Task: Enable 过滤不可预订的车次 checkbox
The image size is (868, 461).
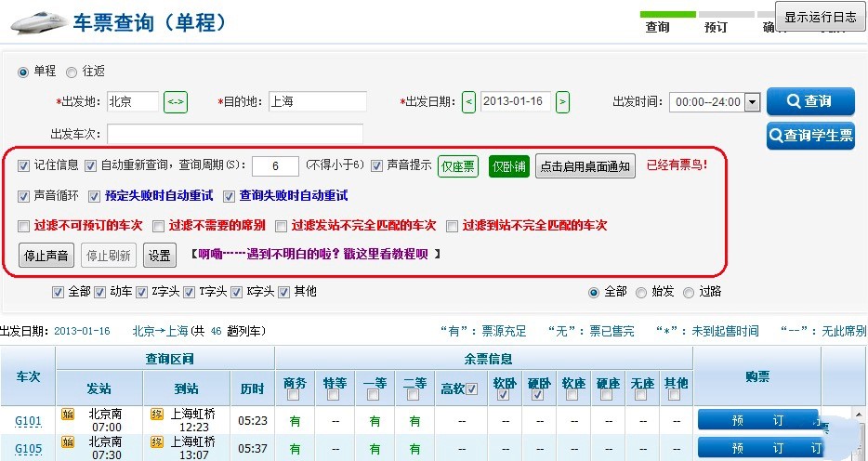Action: tap(24, 226)
